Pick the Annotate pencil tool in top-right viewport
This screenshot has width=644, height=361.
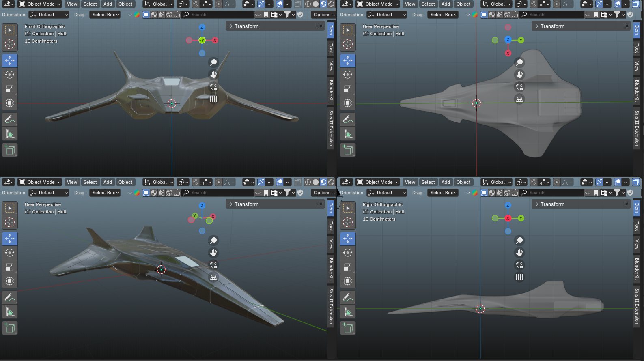tap(348, 119)
